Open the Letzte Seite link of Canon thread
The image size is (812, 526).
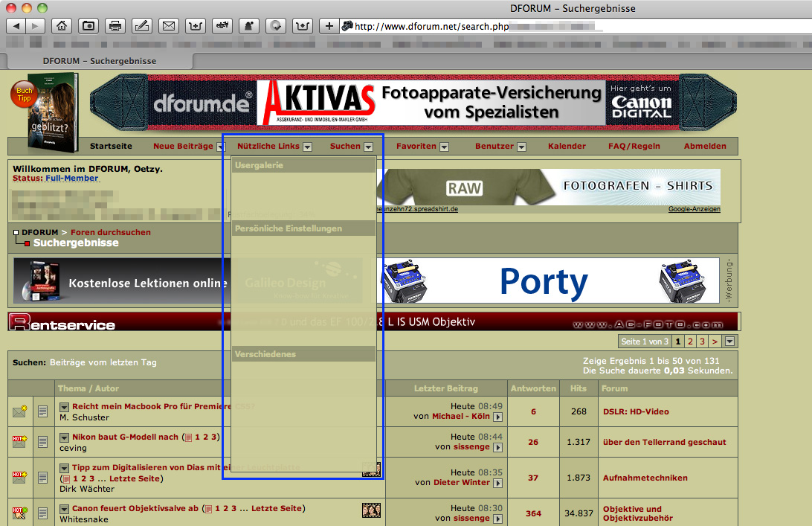pyautogui.click(x=277, y=508)
